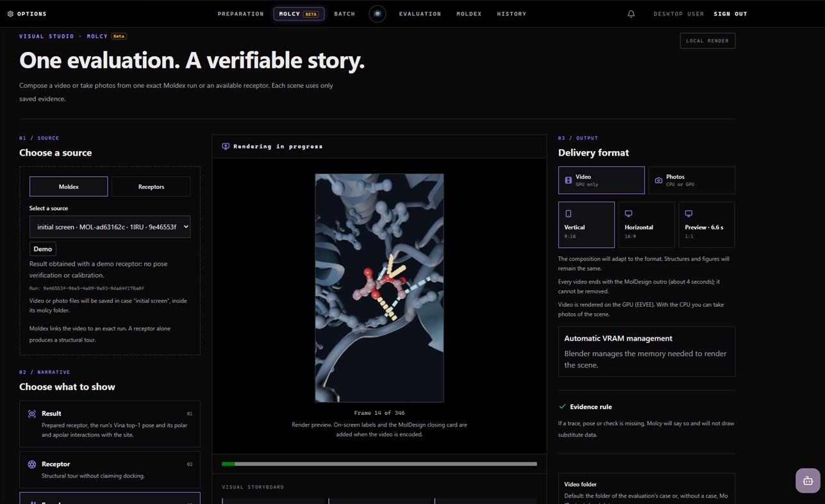Select Preview 6.6 s 1:1 option
825x504 pixels.
pyautogui.click(x=707, y=225)
